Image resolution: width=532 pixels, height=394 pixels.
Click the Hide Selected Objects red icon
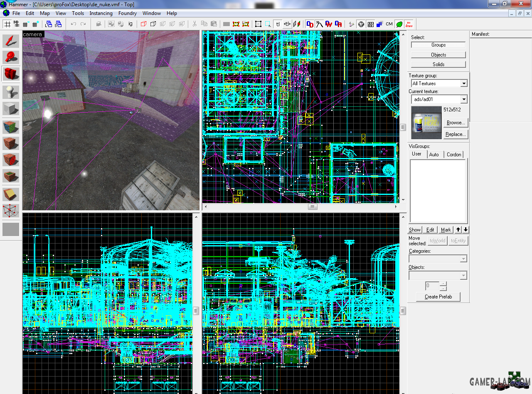click(143, 24)
